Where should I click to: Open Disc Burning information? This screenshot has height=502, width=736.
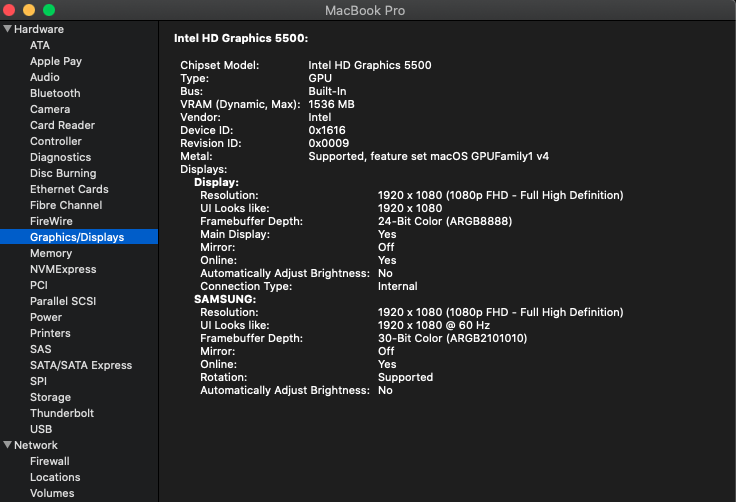(x=63, y=173)
